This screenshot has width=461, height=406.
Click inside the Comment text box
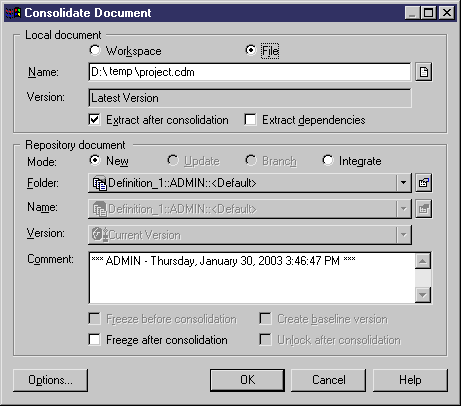click(252, 278)
